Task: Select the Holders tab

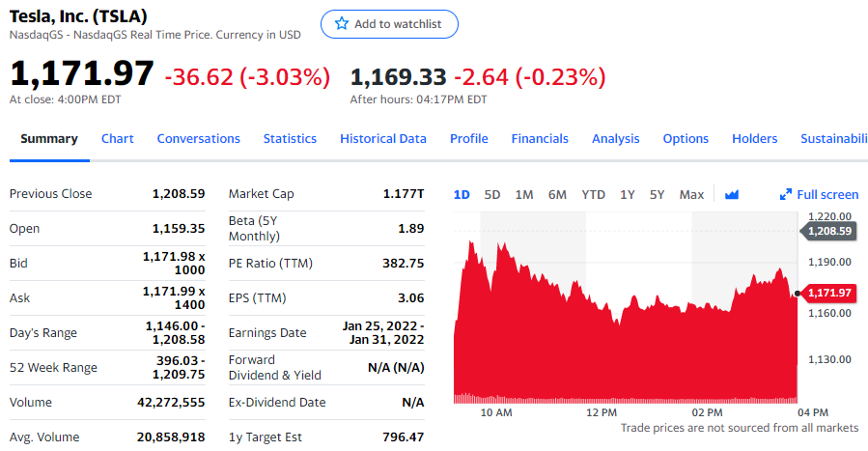Action: coord(754,138)
